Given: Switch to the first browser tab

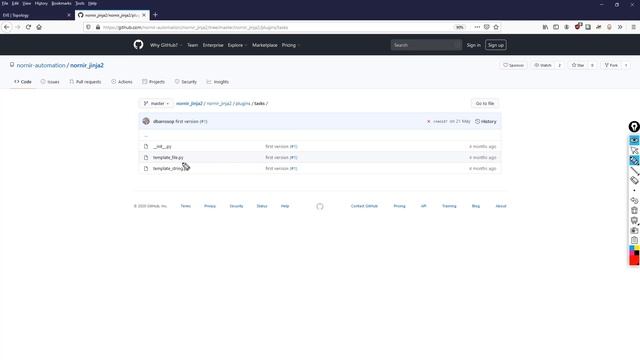Looking at the screenshot, I should click(37, 15).
